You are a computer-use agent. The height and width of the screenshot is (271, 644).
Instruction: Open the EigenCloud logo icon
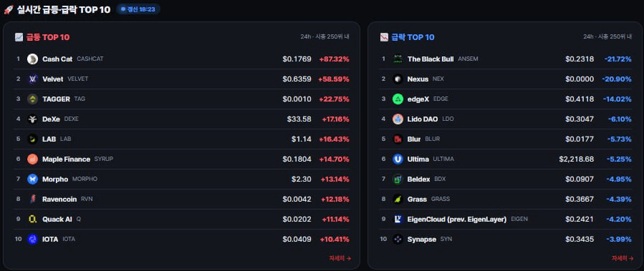(x=398, y=220)
